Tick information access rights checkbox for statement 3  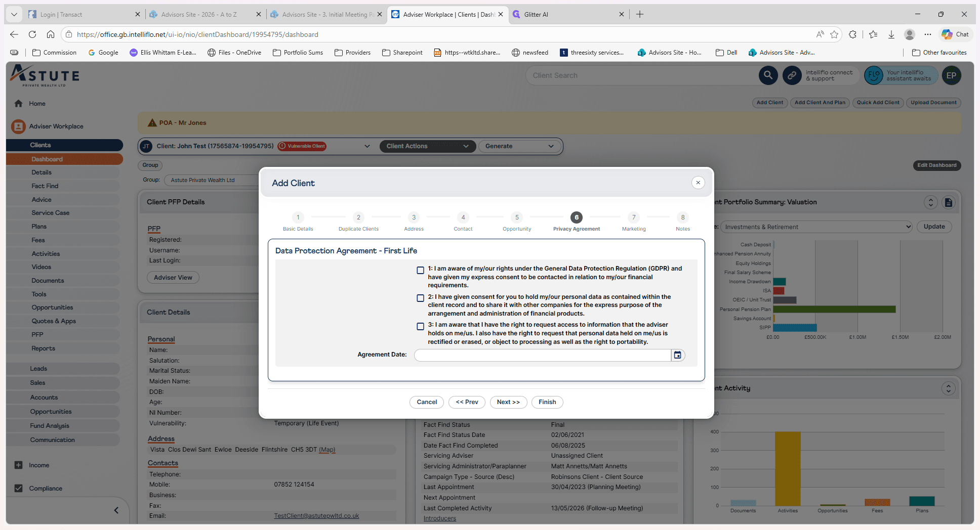pyautogui.click(x=420, y=327)
